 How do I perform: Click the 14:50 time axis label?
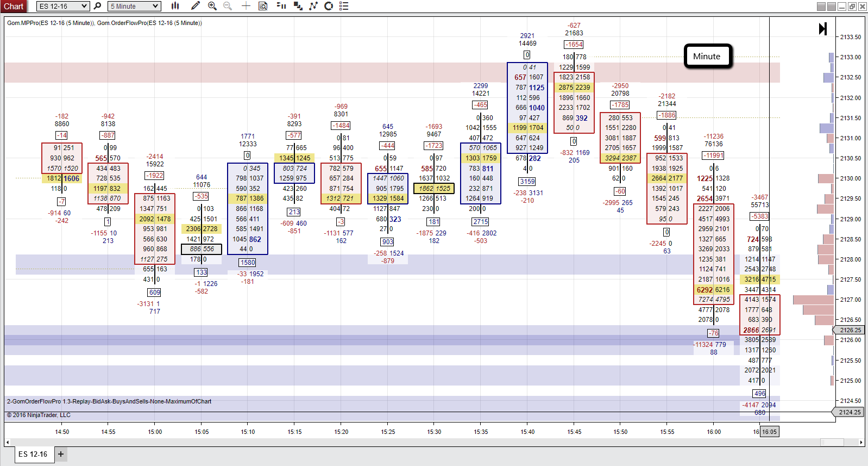(62, 432)
